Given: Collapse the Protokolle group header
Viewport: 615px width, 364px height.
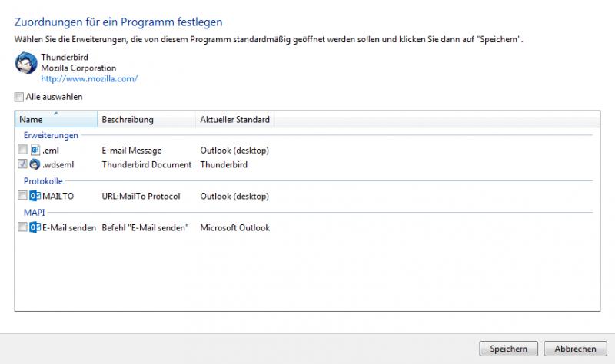Looking at the screenshot, I should [x=45, y=181].
